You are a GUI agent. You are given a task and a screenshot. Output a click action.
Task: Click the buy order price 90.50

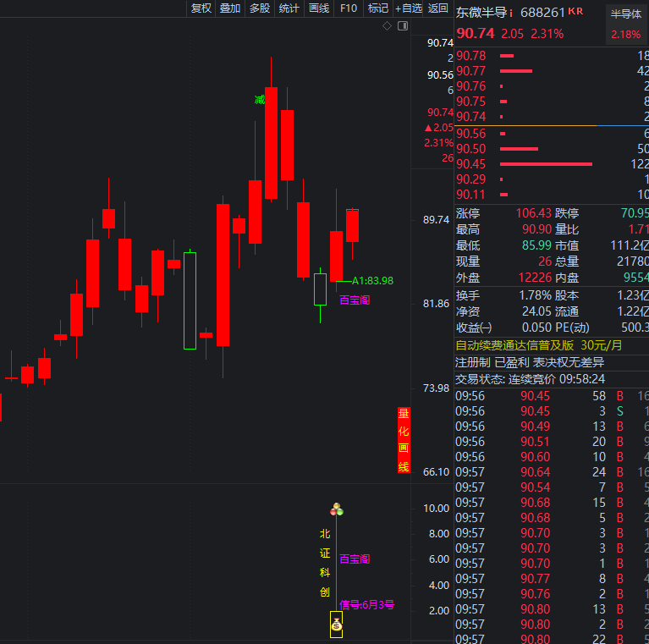(471, 149)
